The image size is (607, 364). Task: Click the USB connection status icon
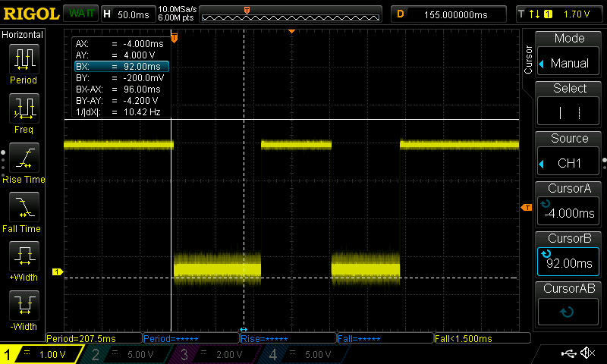[571, 353]
